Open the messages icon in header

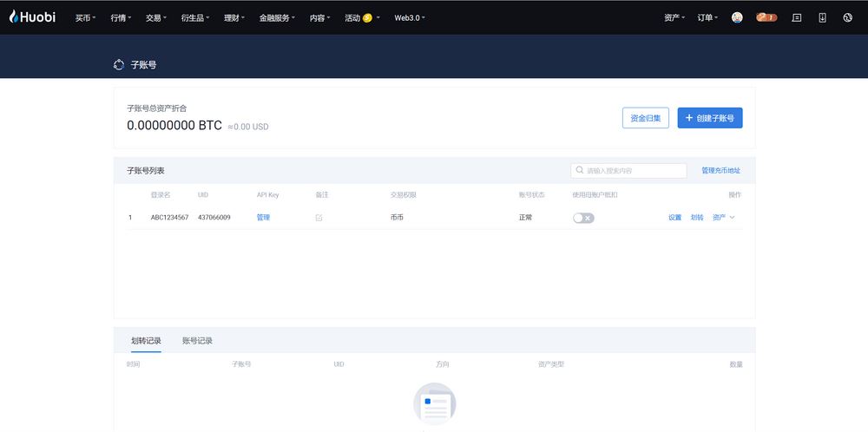[797, 17]
